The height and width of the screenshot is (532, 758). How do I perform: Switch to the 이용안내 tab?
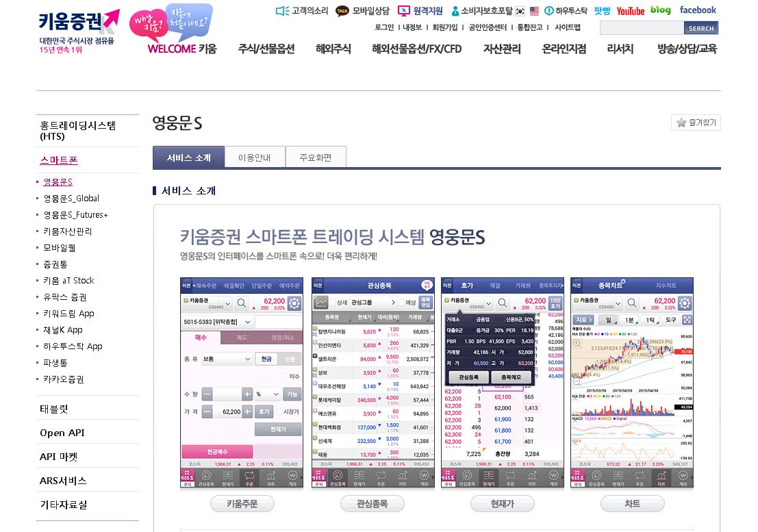point(255,157)
